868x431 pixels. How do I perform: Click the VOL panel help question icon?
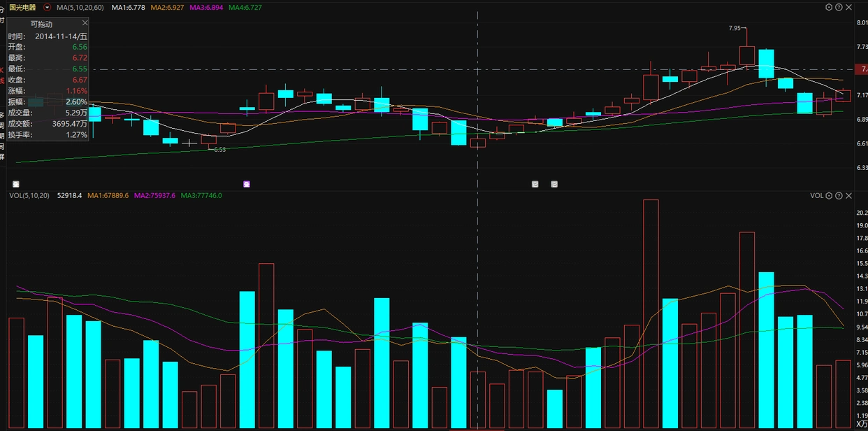839,196
